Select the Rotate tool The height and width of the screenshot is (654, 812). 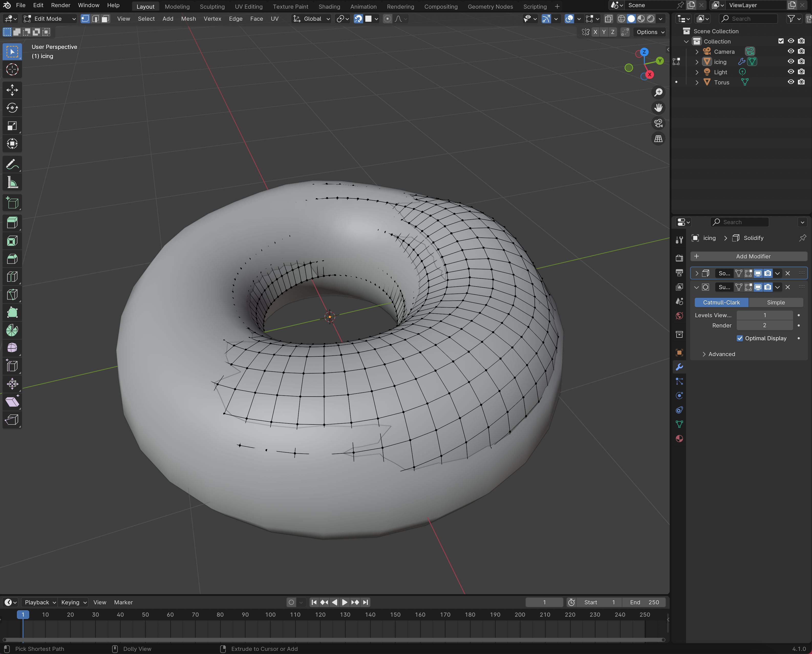[x=12, y=108]
